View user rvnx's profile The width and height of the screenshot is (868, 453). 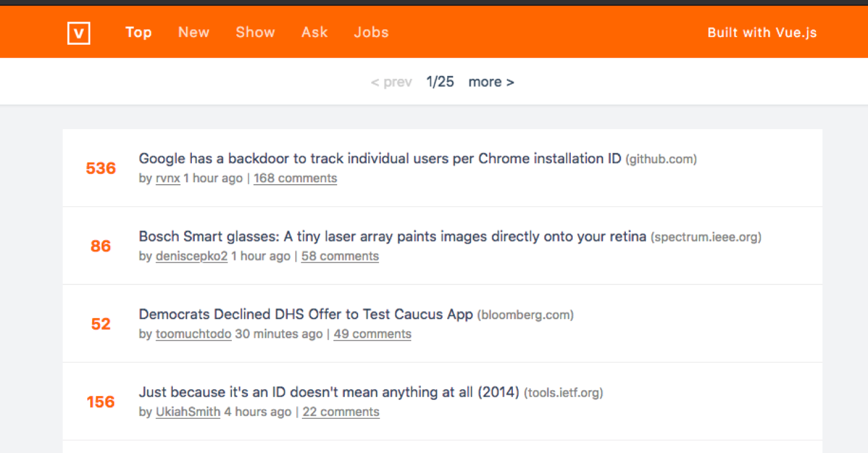[168, 178]
